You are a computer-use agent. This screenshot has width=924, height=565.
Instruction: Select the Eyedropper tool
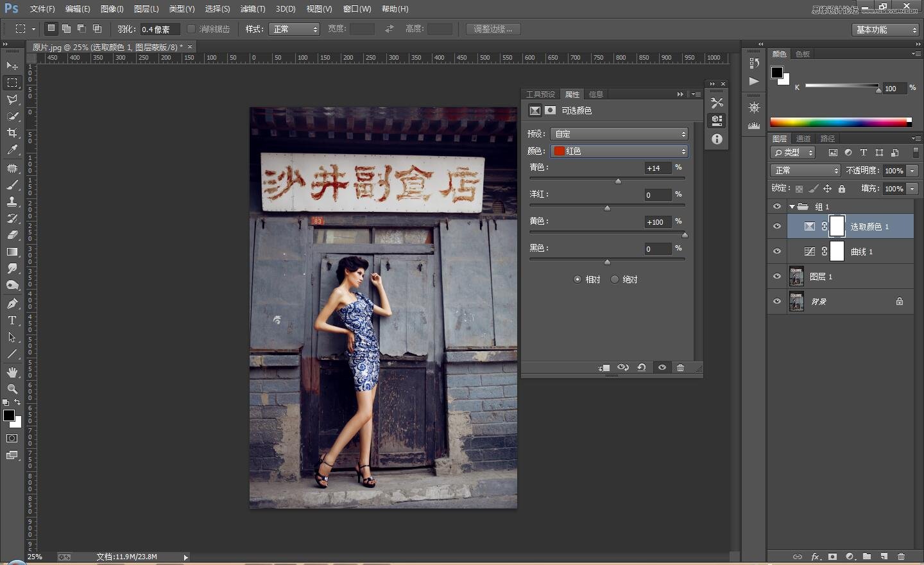point(12,150)
